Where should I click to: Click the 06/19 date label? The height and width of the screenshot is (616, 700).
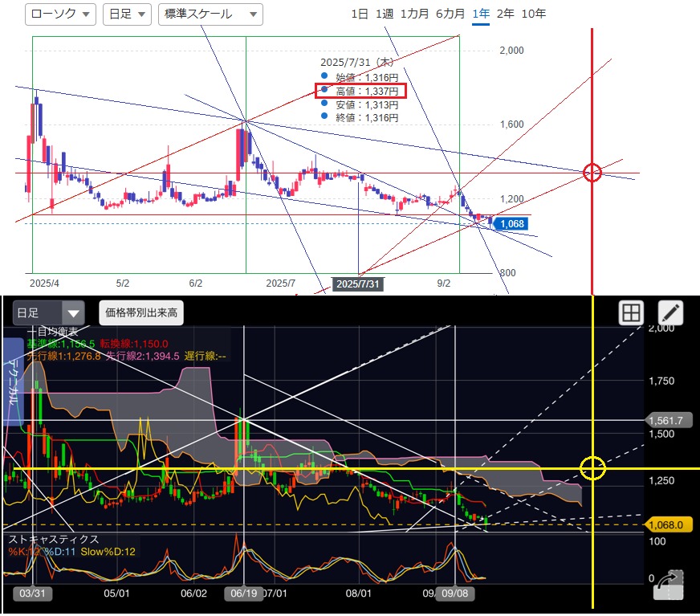coord(242,594)
